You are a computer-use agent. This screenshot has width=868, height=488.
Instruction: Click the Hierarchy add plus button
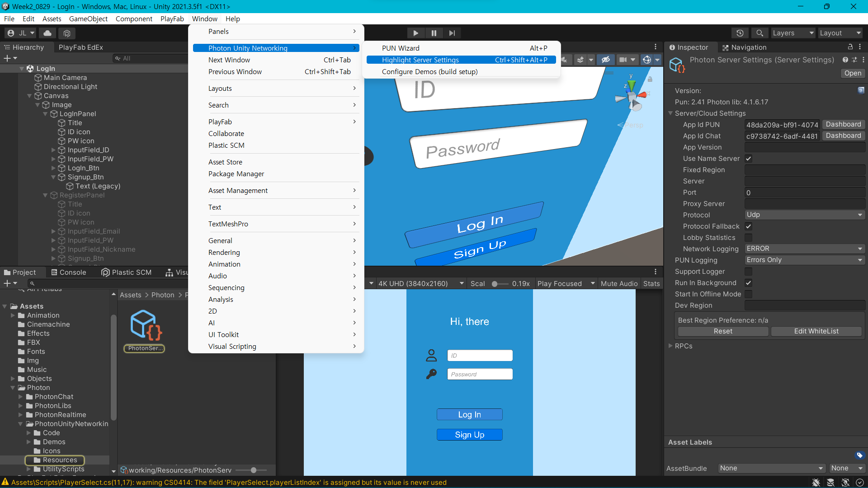point(7,58)
